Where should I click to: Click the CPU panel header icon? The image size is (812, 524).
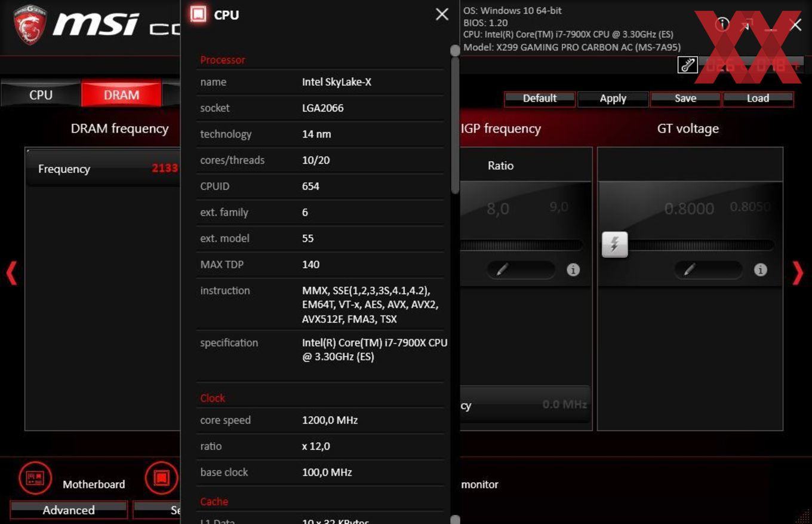[x=198, y=14]
